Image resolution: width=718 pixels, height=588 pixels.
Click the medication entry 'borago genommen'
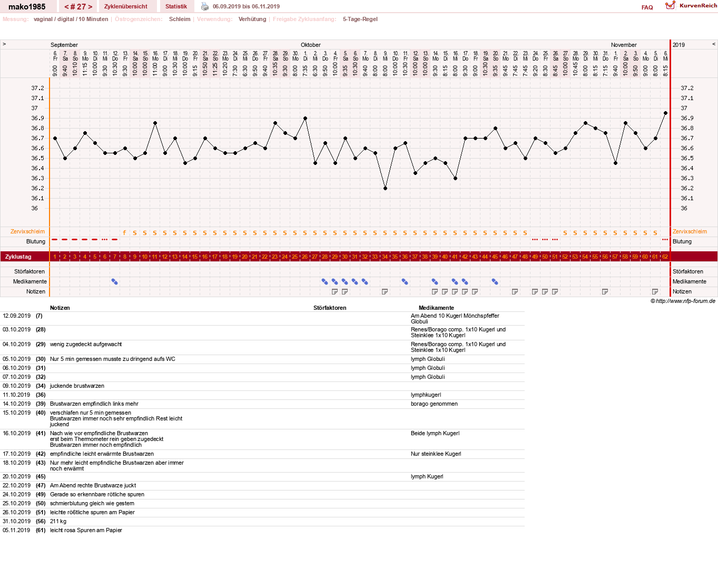pyautogui.click(x=434, y=404)
